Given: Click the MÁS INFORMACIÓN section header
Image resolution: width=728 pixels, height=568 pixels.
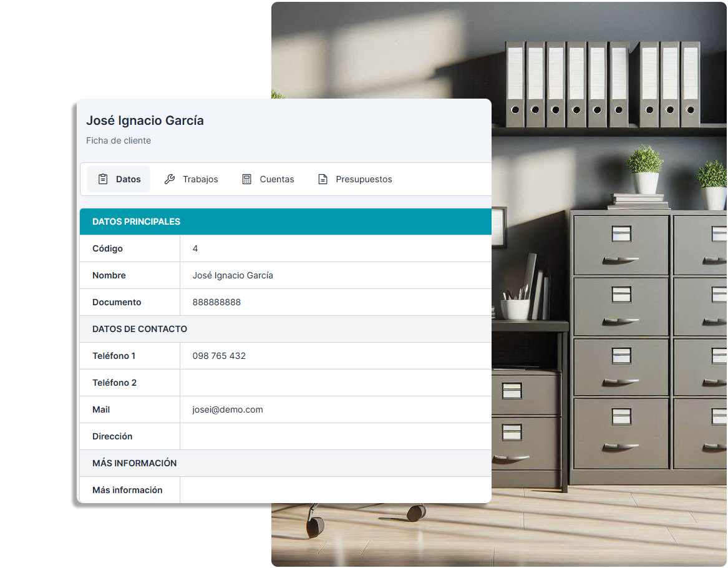Looking at the screenshot, I should pos(135,463).
